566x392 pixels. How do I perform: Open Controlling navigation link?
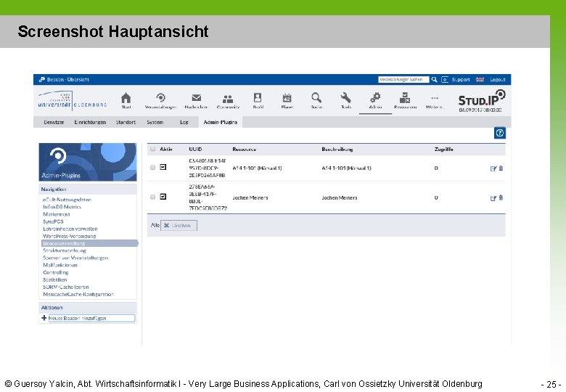point(56,272)
